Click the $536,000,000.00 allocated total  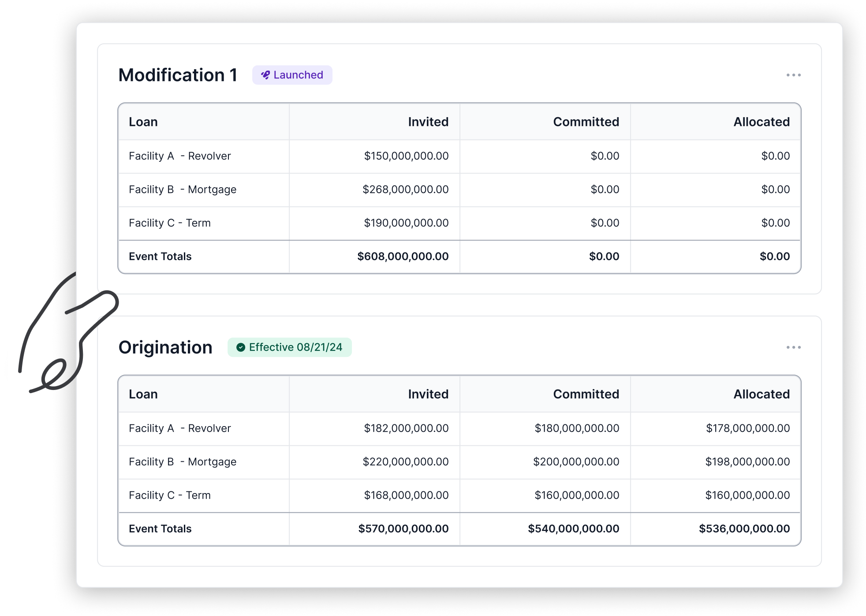pos(744,528)
